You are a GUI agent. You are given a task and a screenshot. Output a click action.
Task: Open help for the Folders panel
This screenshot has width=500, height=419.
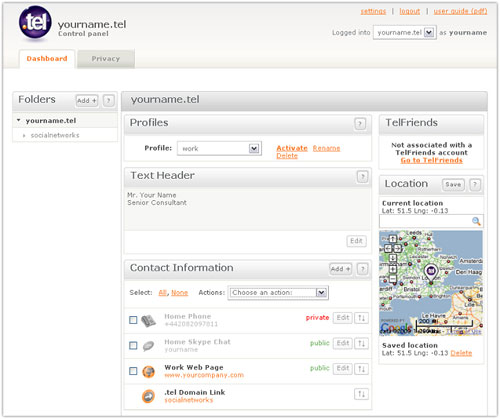coord(108,100)
